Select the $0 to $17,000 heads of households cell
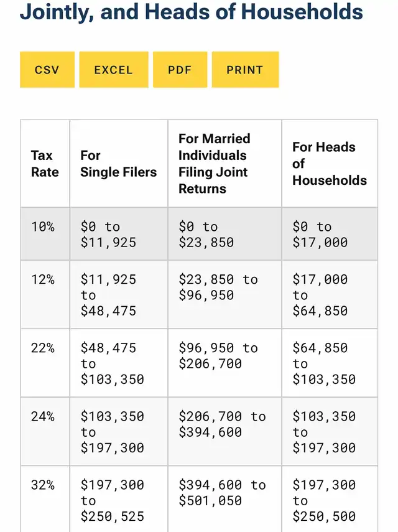This screenshot has height=532, width=398. (x=320, y=235)
